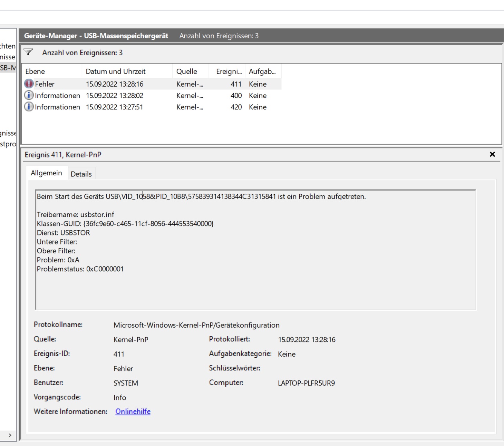Click the right scroll arrow in left pane
This screenshot has height=446, width=504.
(10, 435)
